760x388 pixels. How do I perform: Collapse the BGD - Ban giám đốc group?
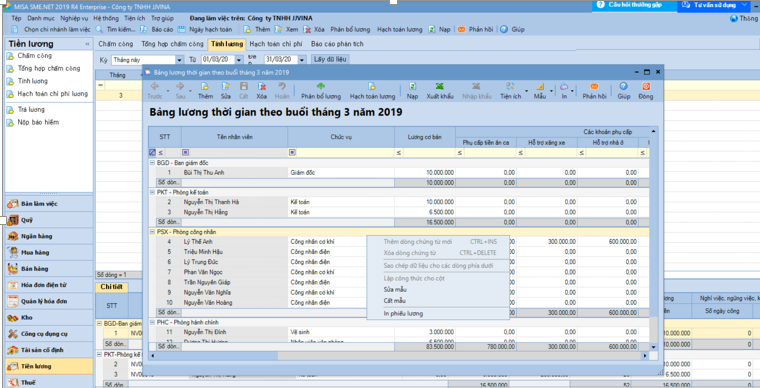[152, 163]
